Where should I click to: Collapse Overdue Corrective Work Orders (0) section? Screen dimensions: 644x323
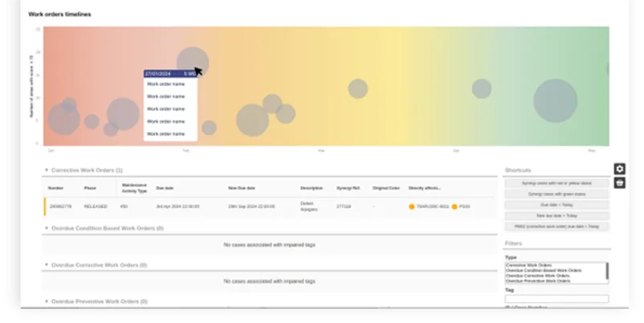pyautogui.click(x=47, y=264)
